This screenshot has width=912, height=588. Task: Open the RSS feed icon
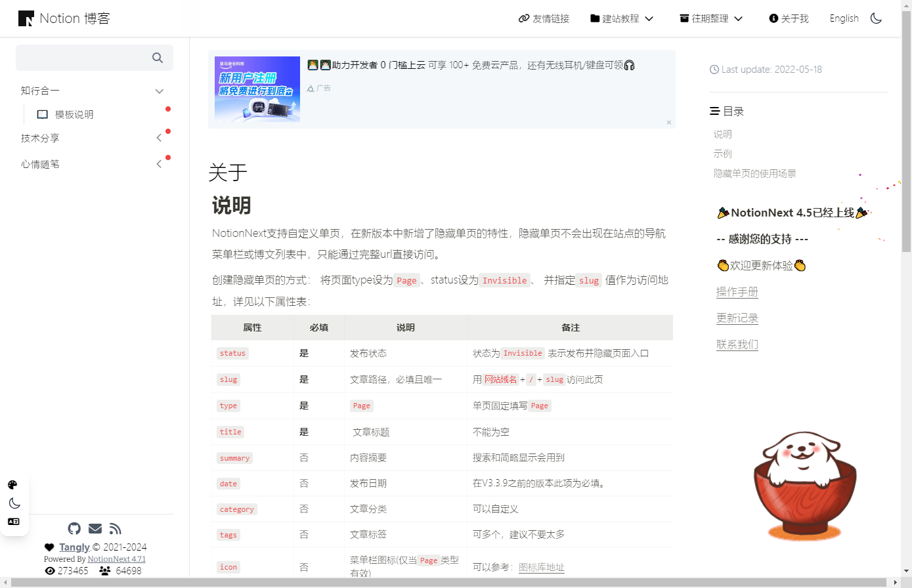116,528
